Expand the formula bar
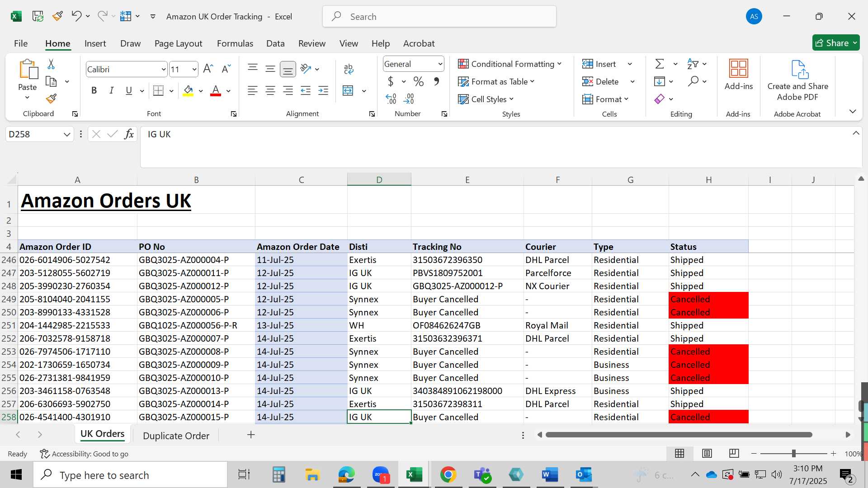Screen dimensions: 868x488 [856, 133]
